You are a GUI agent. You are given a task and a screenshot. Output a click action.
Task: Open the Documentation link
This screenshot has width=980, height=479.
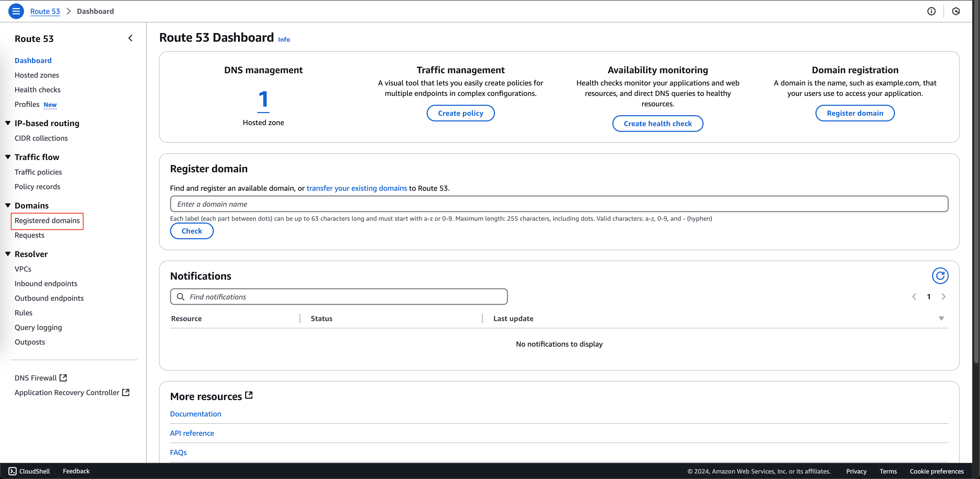tap(196, 414)
